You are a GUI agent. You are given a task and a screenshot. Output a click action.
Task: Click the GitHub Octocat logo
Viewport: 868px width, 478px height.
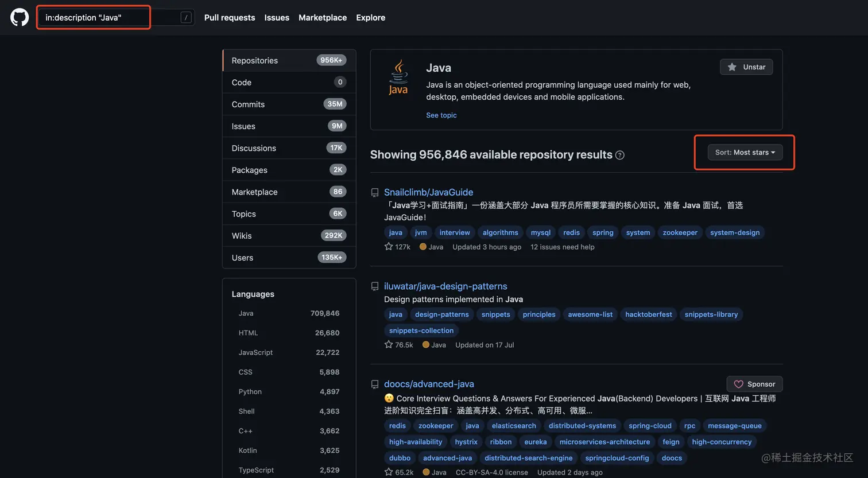[x=20, y=17]
